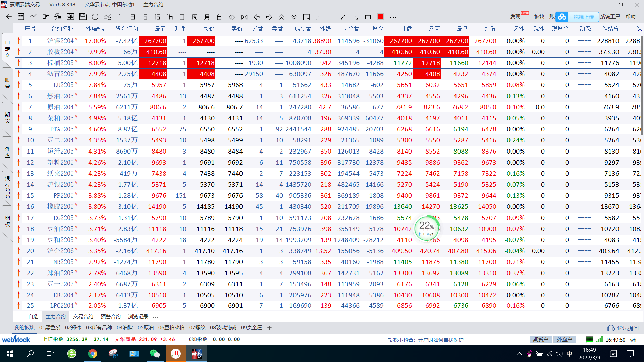Viewport: 644px width, 362px height.
Task: Open more toolbar options ellipsis
Action: [x=393, y=17]
